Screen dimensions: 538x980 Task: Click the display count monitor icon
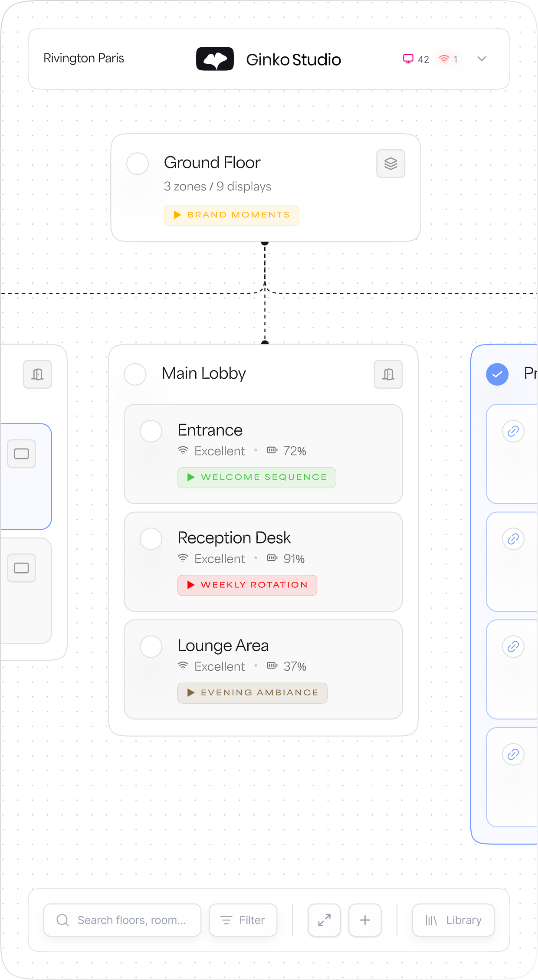[408, 59]
